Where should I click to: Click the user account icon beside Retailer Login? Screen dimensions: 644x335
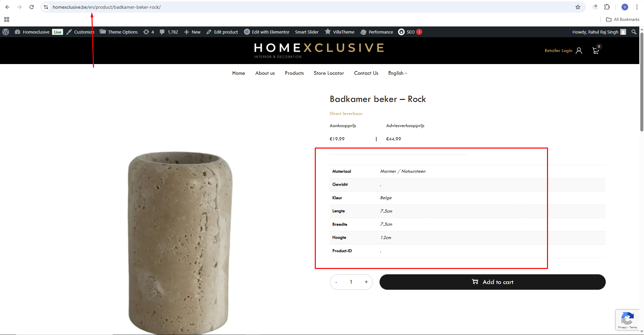point(579,51)
